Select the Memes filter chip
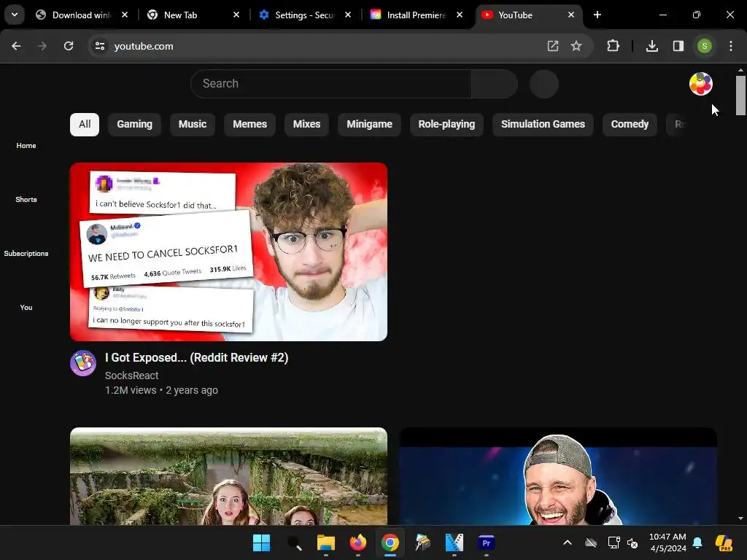747x560 pixels. click(x=249, y=124)
